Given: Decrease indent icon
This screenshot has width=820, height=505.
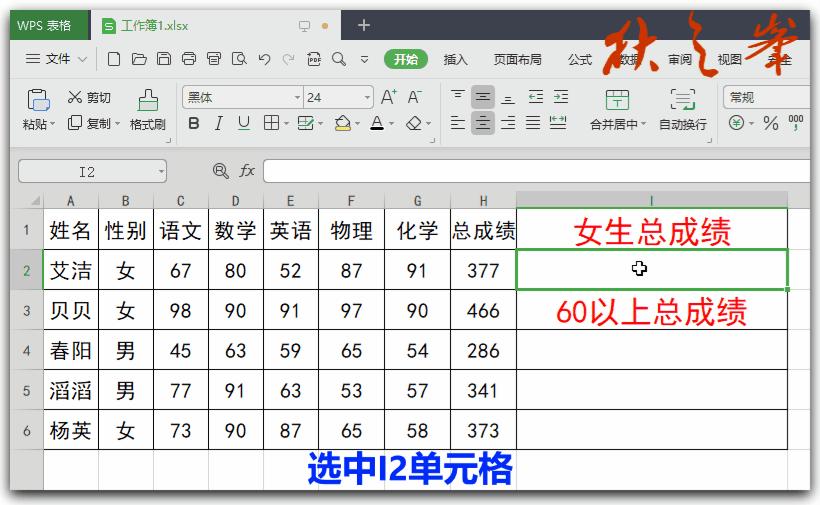Looking at the screenshot, I should pyautogui.click(x=536, y=97).
